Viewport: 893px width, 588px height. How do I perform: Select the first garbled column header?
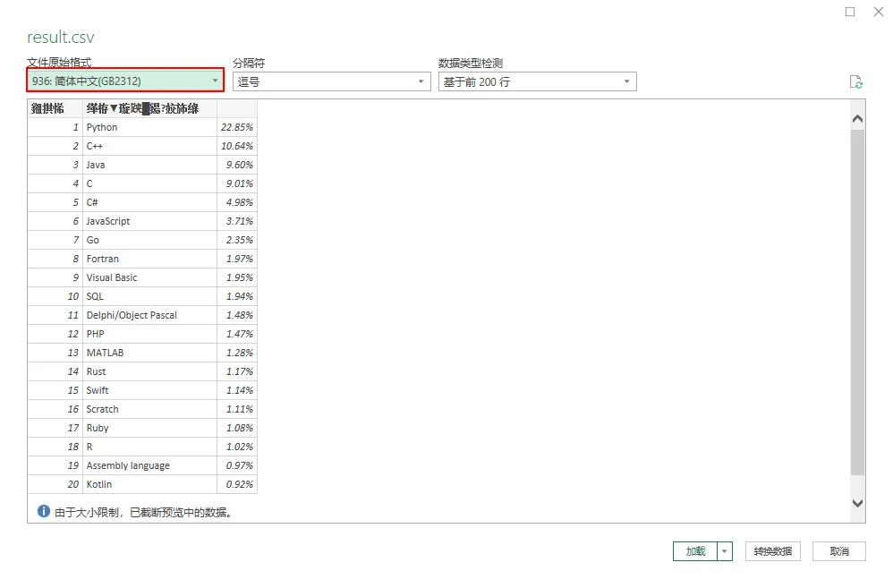click(55, 108)
